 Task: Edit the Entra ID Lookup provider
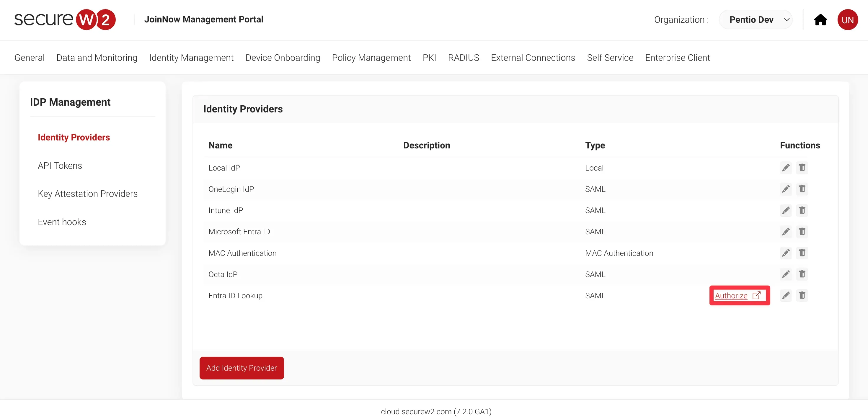pos(785,295)
